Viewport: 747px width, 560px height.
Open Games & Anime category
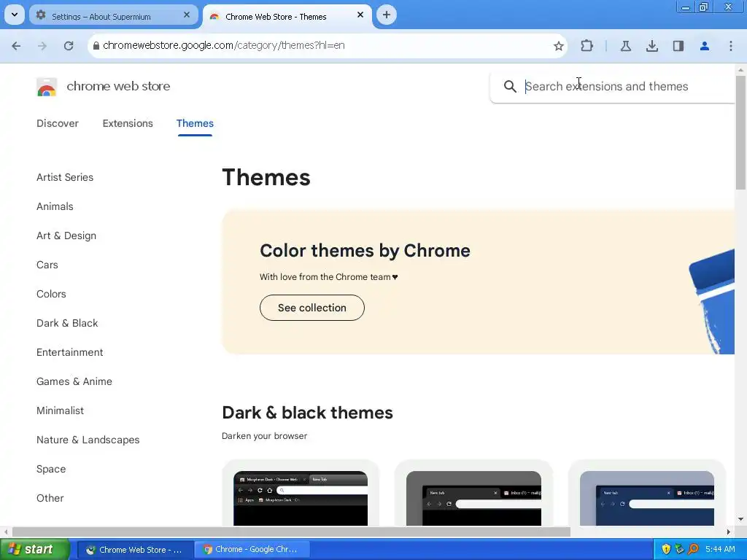pyautogui.click(x=74, y=381)
